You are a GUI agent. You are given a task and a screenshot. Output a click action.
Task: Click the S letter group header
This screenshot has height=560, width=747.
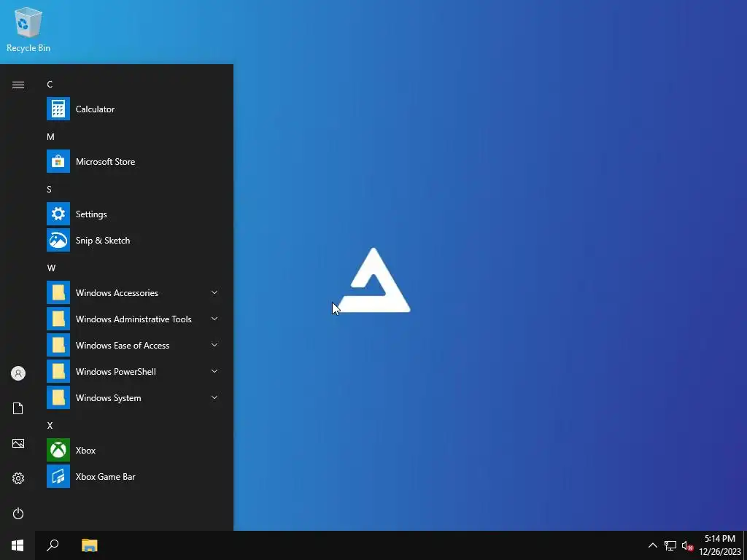(49, 189)
